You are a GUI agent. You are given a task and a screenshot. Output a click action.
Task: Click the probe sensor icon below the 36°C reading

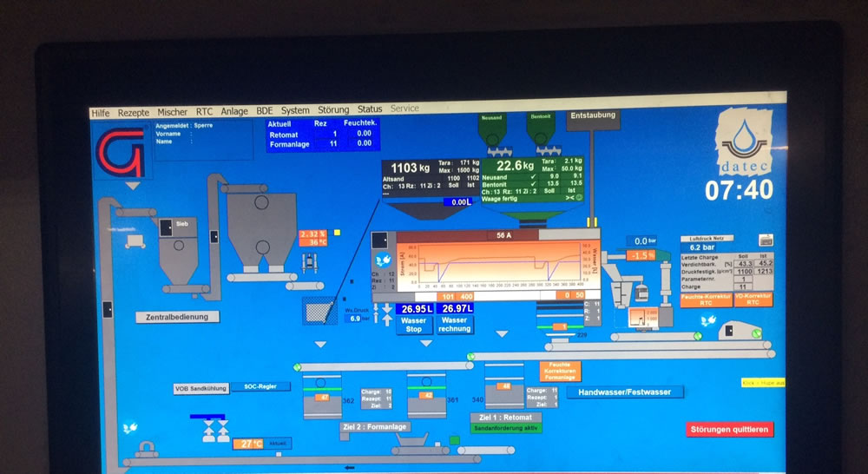[310, 262]
